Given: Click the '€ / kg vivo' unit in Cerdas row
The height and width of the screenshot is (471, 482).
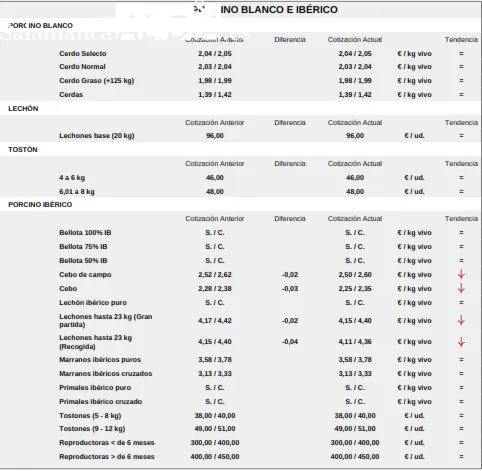Looking at the screenshot, I should pos(414,95).
